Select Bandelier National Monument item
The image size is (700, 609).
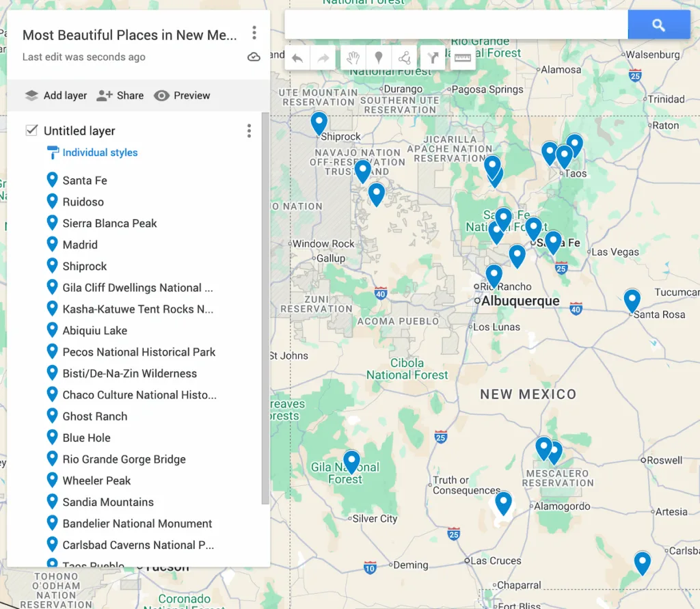tap(137, 524)
